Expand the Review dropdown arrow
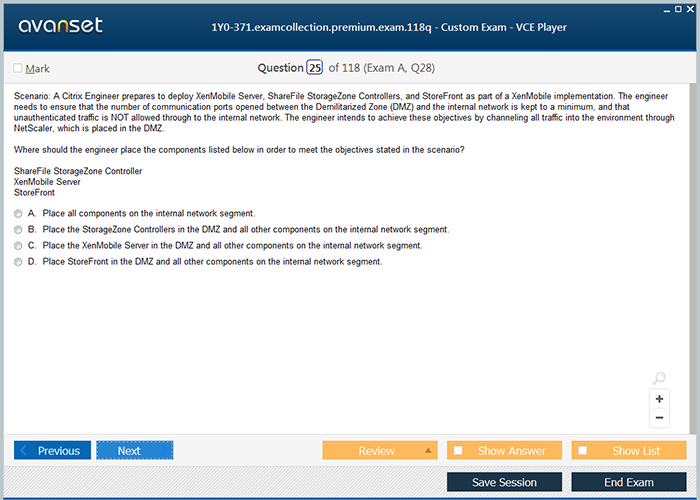The height and width of the screenshot is (500, 700). pyautogui.click(x=429, y=450)
